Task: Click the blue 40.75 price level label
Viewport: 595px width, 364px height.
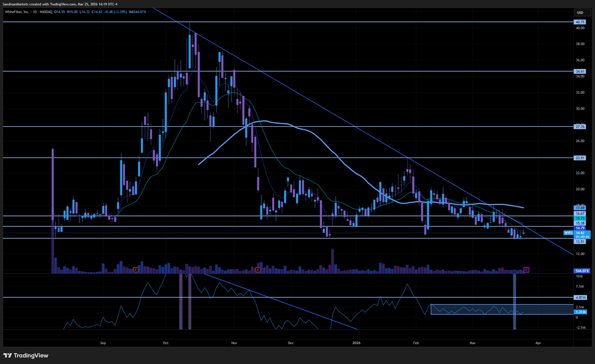Action: click(x=579, y=22)
